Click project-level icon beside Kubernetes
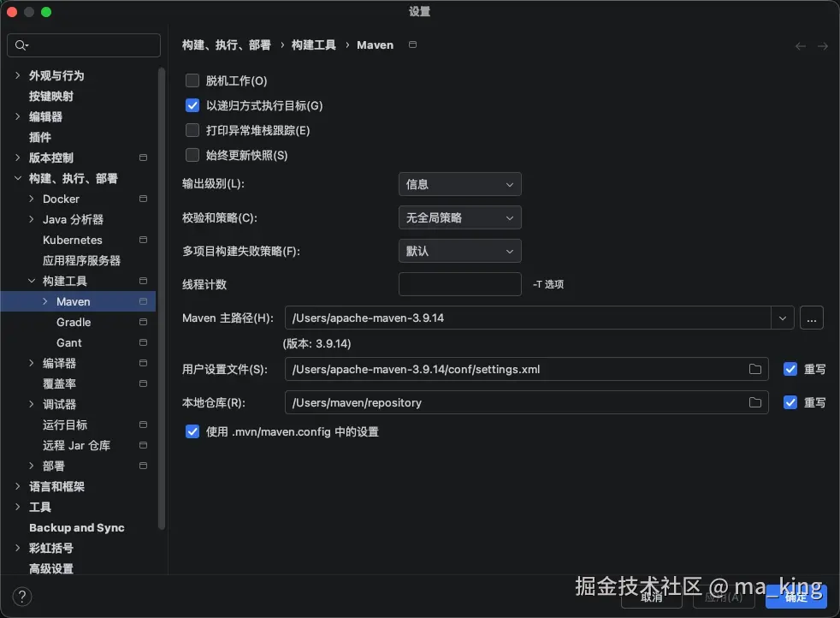The height and width of the screenshot is (618, 840). [x=143, y=240]
